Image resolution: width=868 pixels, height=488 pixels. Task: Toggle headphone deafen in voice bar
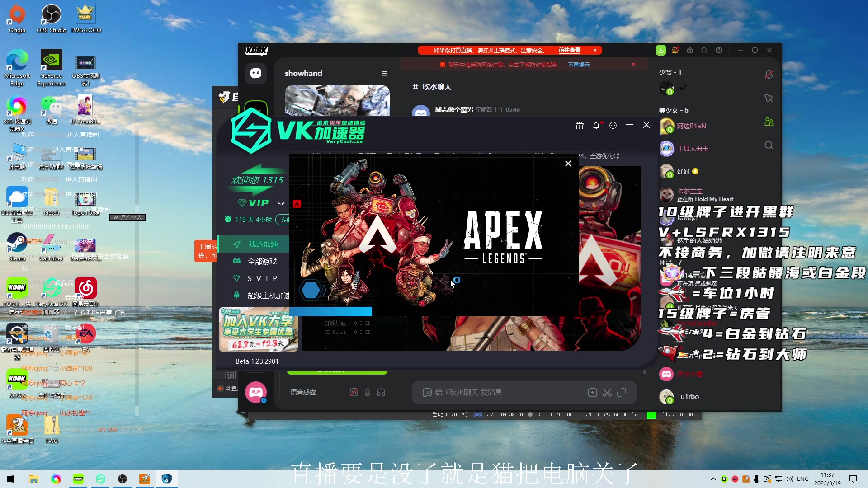[381, 393]
